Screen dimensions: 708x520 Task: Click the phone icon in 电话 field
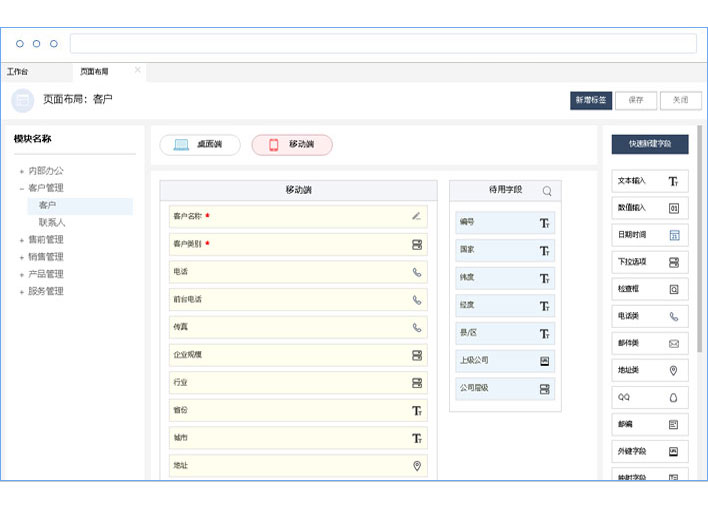click(417, 272)
